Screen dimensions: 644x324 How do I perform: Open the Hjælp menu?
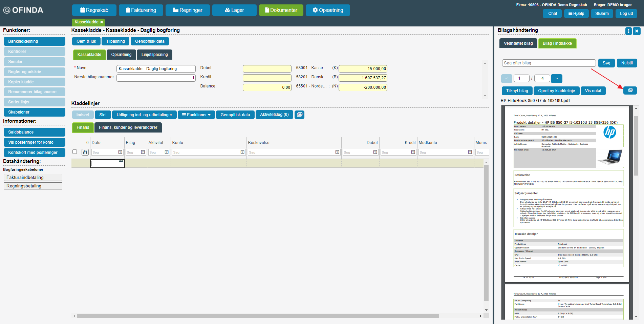(x=576, y=14)
